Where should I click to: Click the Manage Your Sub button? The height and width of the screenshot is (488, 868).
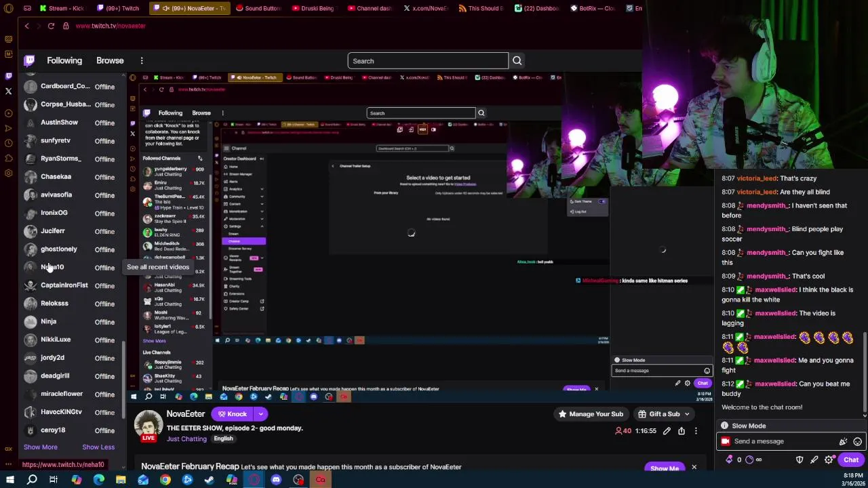[591, 414]
